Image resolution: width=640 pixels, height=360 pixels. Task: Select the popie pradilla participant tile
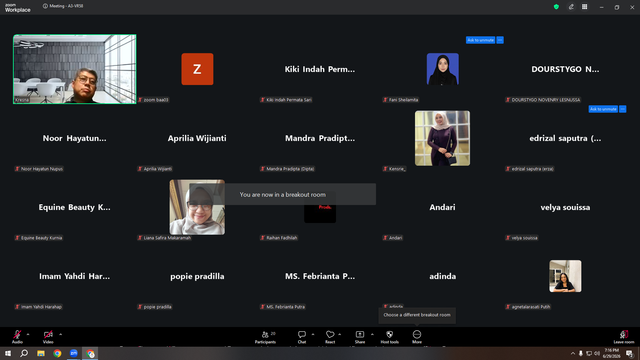197,276
